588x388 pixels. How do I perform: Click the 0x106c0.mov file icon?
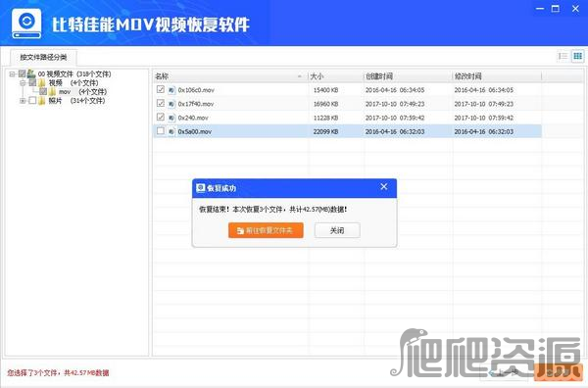(171, 90)
